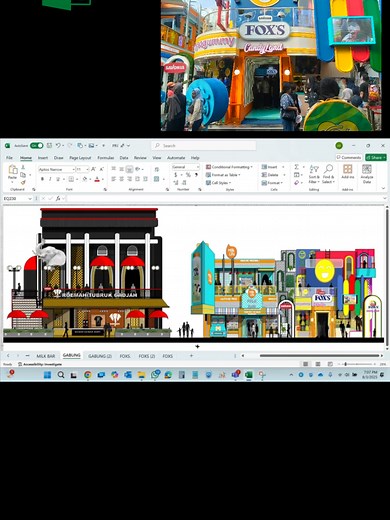This screenshot has height=520, width=390.
Task: Select the Format Painter brush
Action: click(23, 182)
